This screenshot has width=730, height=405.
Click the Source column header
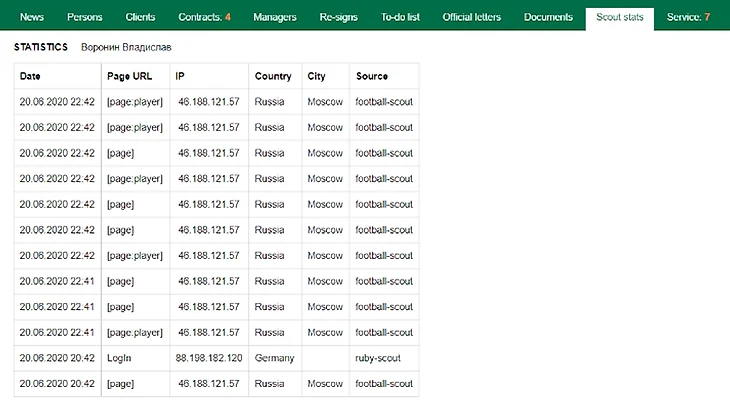[x=372, y=77]
